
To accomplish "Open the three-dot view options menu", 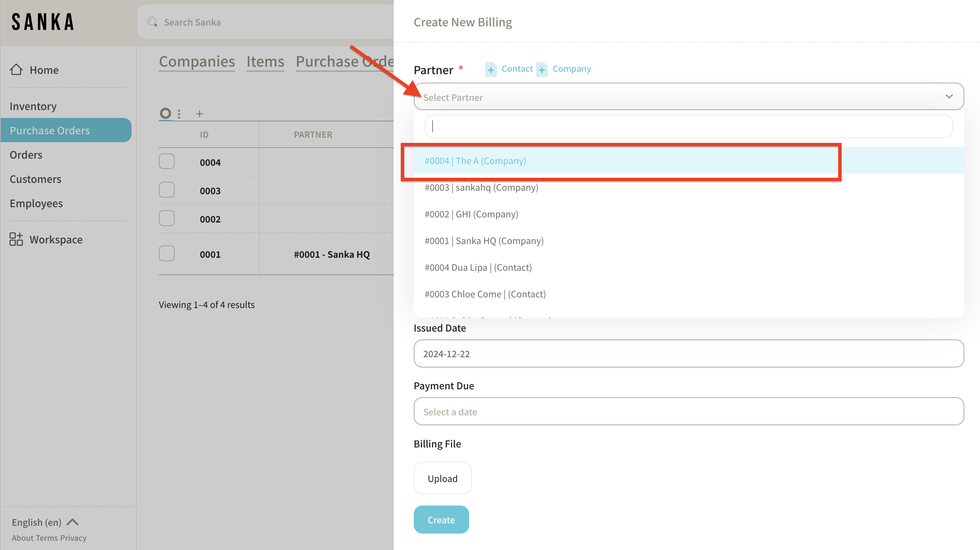I will 179,114.
